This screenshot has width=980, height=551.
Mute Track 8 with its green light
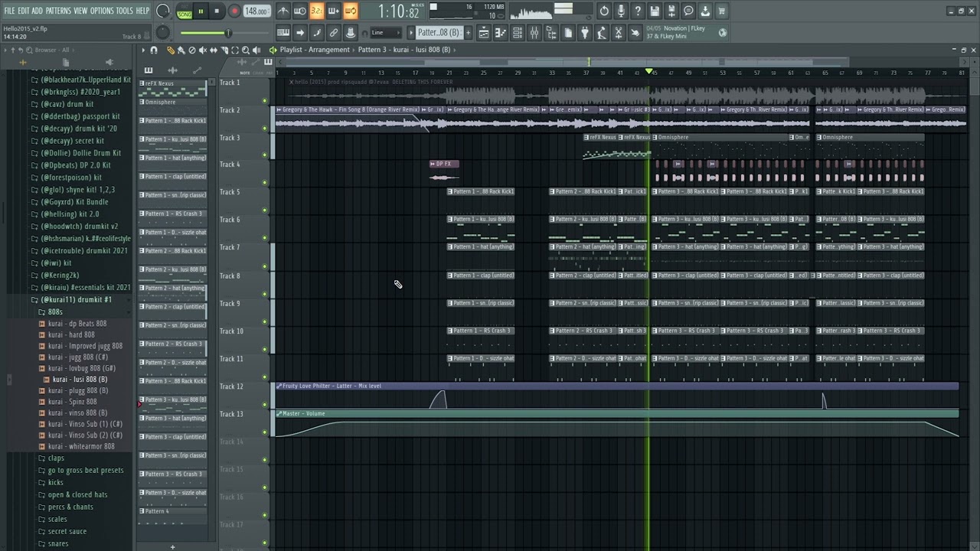point(265,294)
